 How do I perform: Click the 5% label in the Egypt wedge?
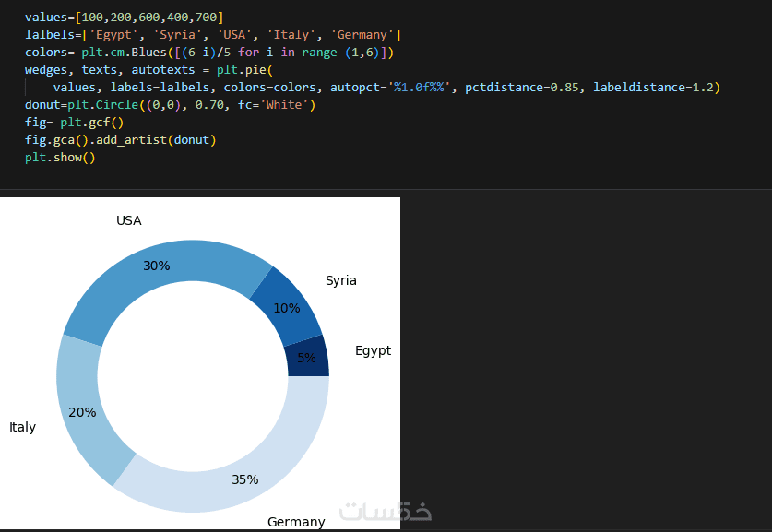tap(306, 358)
